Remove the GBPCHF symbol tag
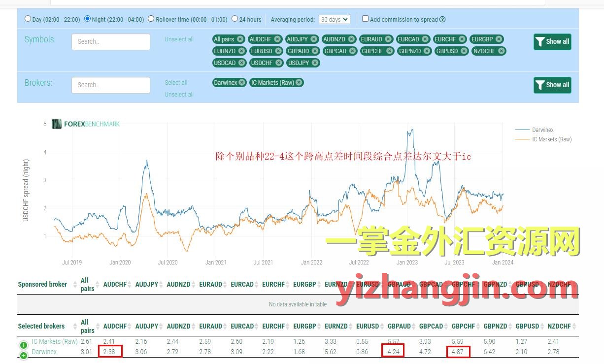 390,51
